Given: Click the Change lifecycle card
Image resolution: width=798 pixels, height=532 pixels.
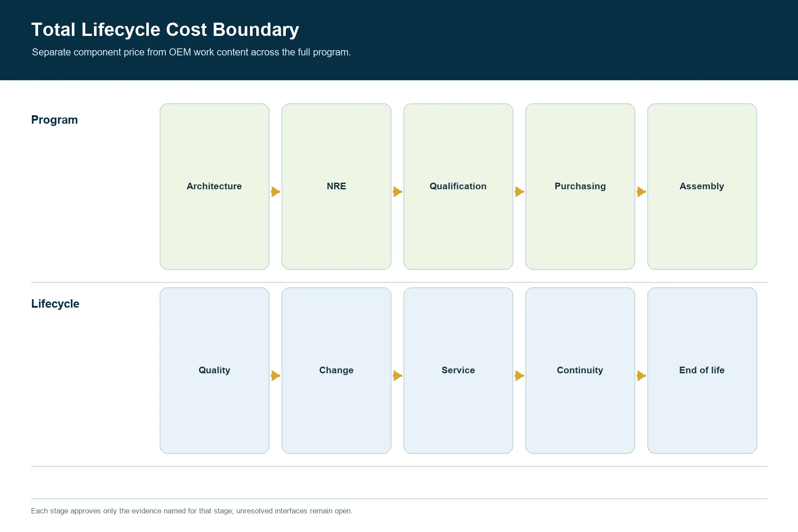Looking at the screenshot, I should click(x=336, y=371).
